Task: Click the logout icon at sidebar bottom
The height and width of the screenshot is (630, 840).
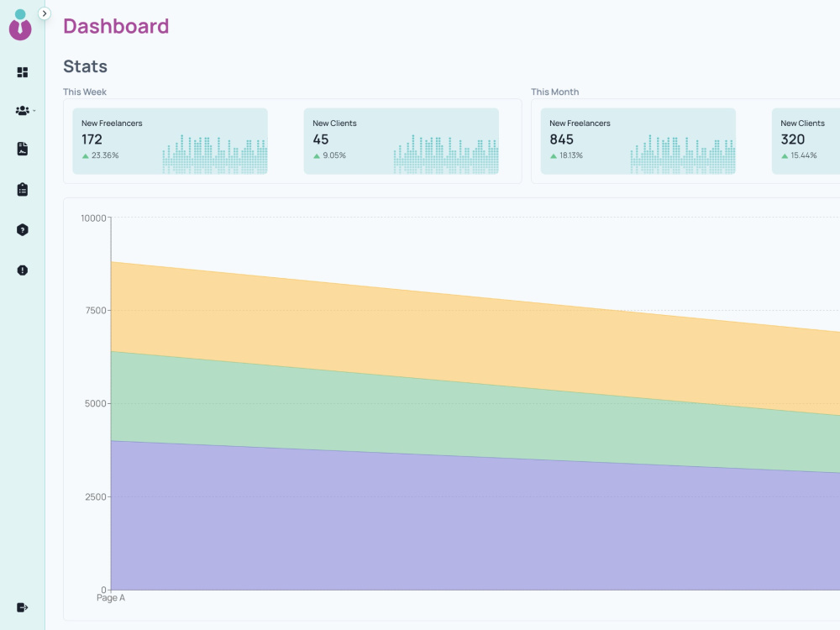Action: pyautogui.click(x=23, y=607)
